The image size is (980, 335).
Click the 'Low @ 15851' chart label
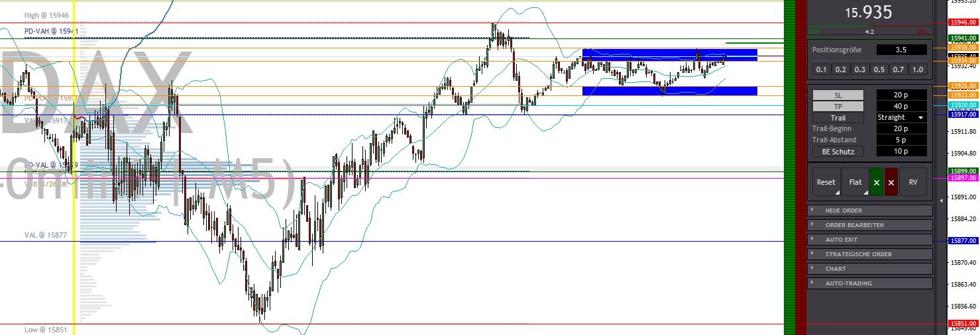click(44, 330)
